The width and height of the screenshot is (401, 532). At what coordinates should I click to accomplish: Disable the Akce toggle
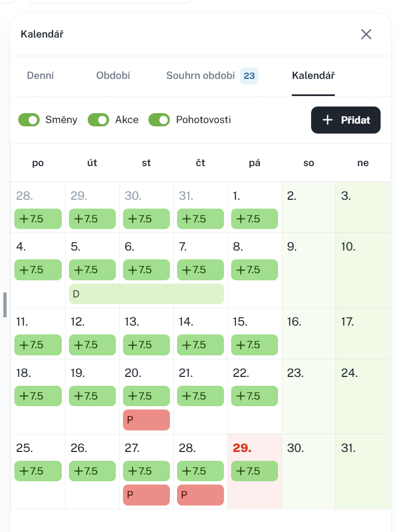point(99,120)
